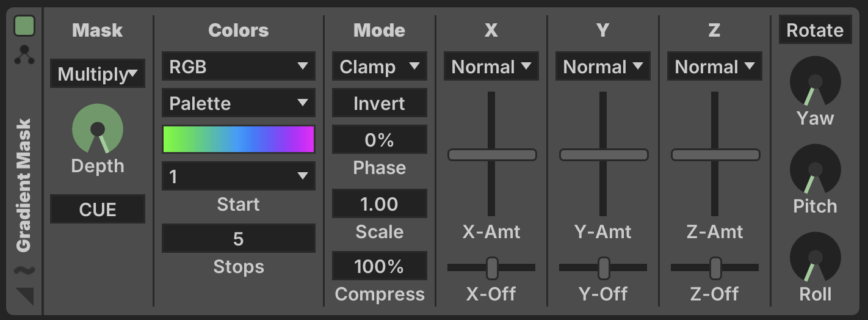Click the Stops value field
Viewport: 868px width, 320px height.
(x=238, y=238)
